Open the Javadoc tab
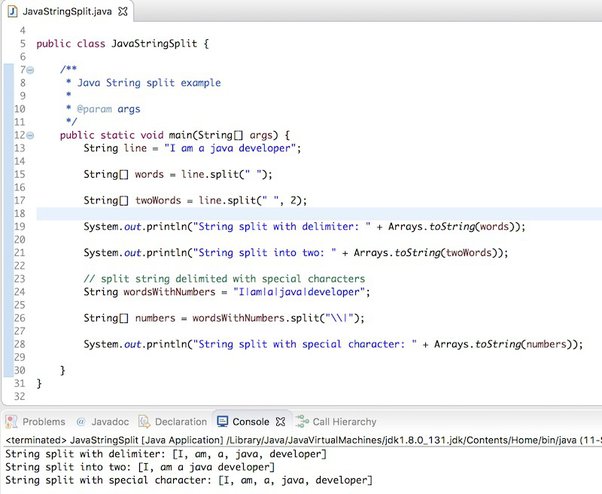Viewport: 602px width, 494px height. click(109, 422)
